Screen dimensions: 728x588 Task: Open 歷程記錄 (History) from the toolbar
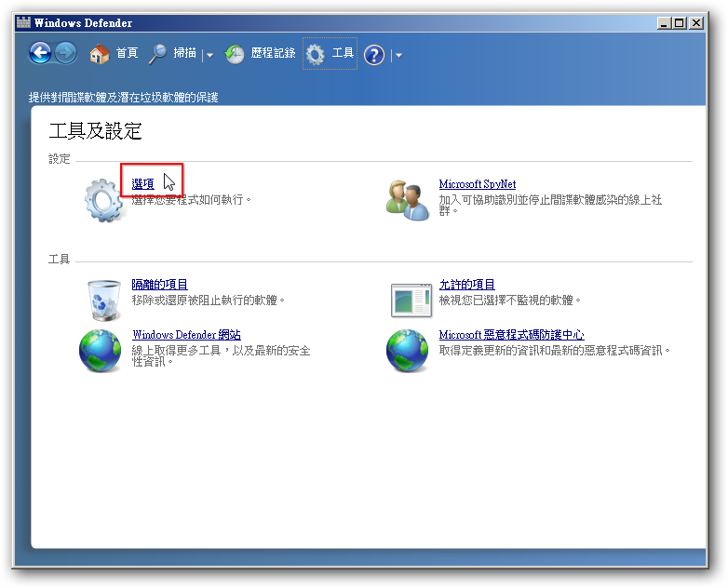tap(261, 54)
